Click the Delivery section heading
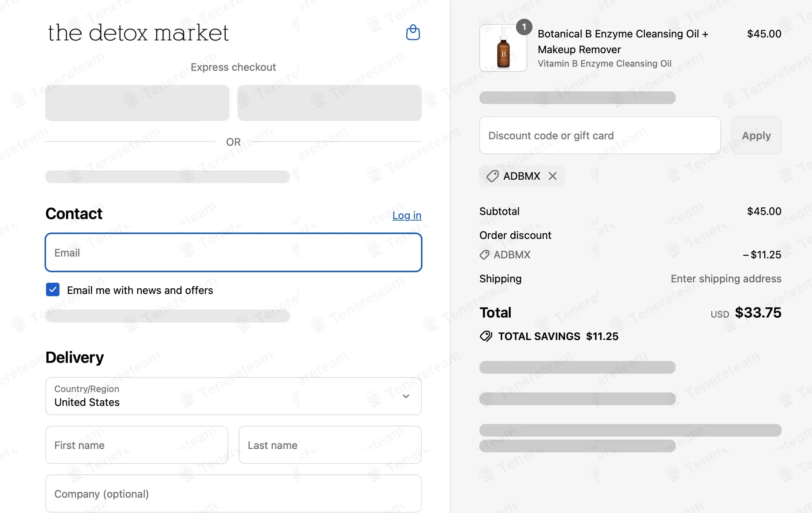Image resolution: width=812 pixels, height=513 pixels. point(75,358)
